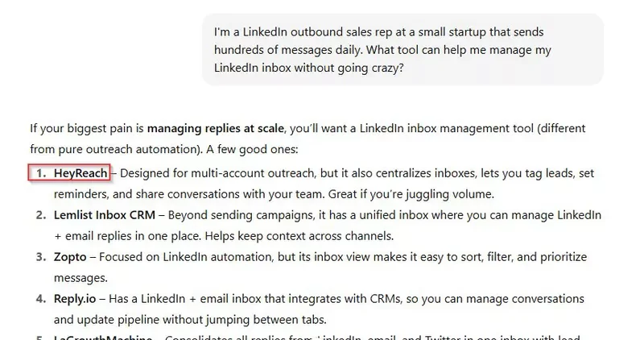644x340 pixels.
Task: Click the highlighted HeyReach tool name
Action: pos(80,173)
